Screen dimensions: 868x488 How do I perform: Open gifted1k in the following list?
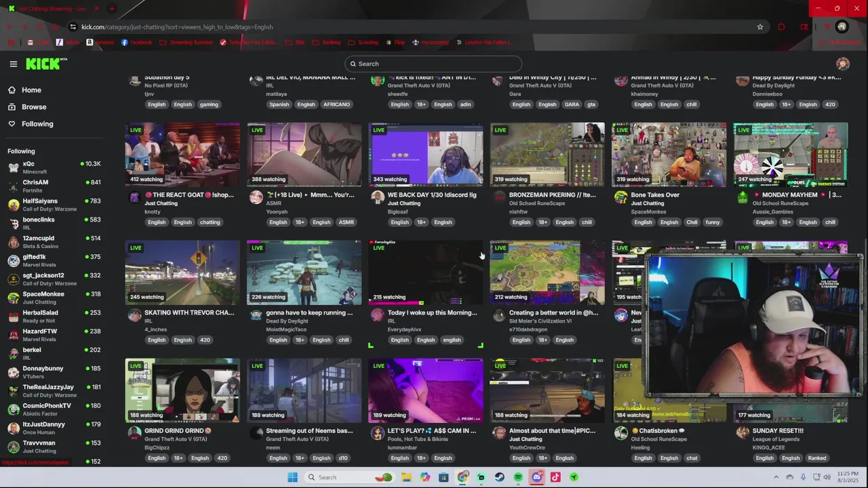click(x=54, y=260)
